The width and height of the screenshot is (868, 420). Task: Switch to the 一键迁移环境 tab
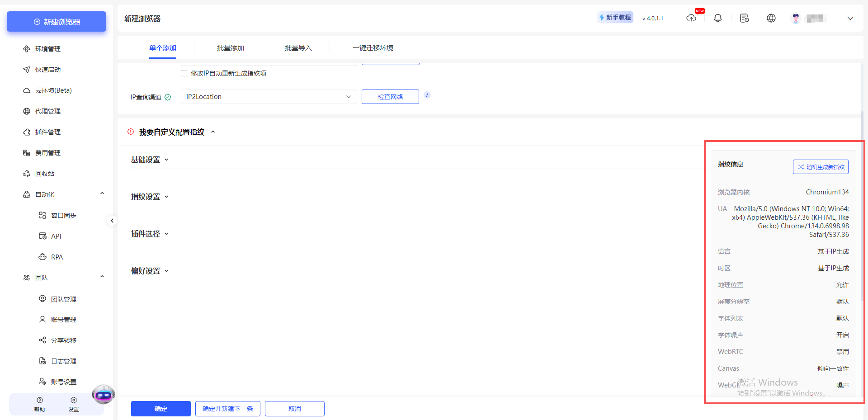(x=373, y=47)
